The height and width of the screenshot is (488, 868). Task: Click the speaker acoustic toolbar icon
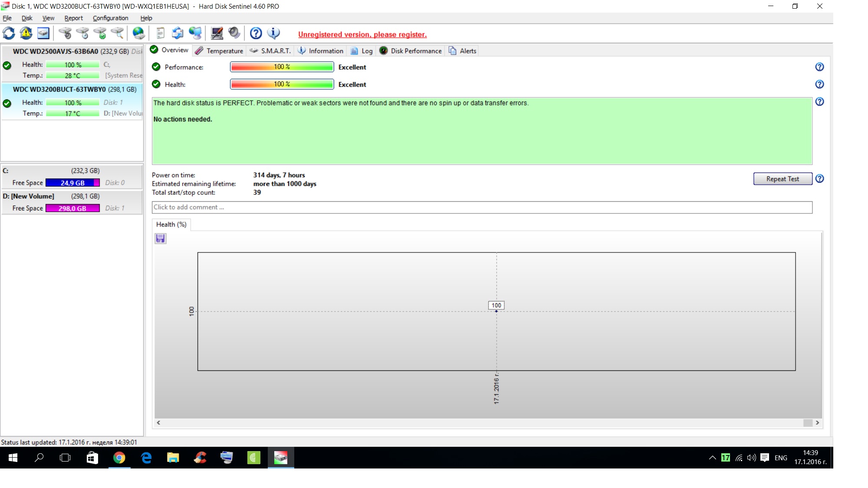click(234, 33)
